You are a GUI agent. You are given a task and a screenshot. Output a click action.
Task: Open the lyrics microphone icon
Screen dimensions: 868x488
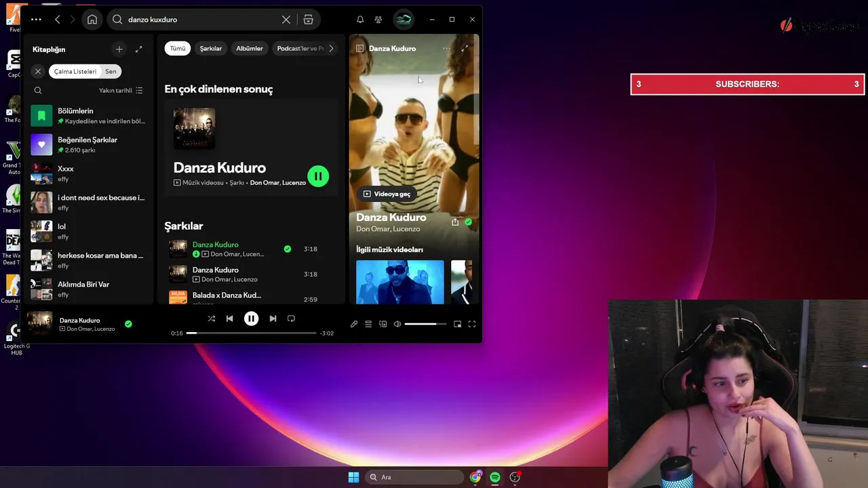354,324
